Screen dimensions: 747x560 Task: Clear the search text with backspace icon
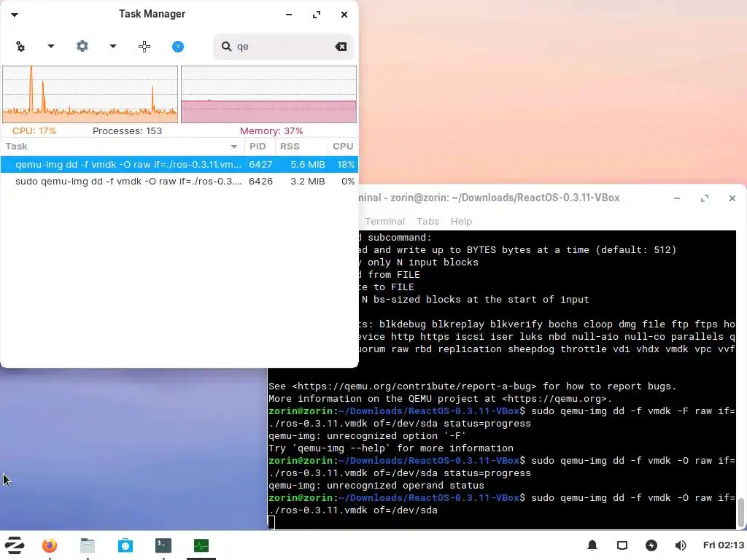tap(341, 47)
